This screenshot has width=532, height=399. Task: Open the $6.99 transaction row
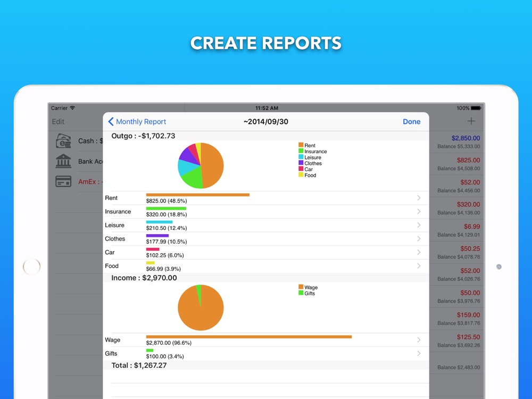(456, 230)
